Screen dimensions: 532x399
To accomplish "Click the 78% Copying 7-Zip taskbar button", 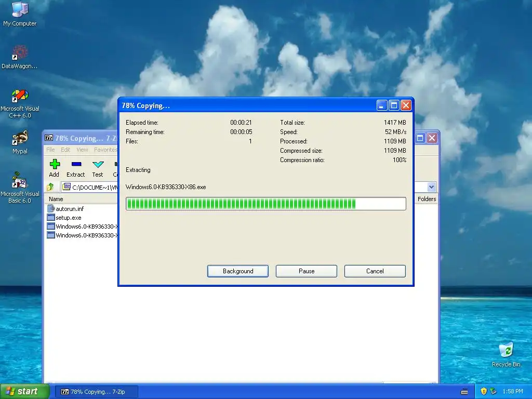I will point(97,392).
